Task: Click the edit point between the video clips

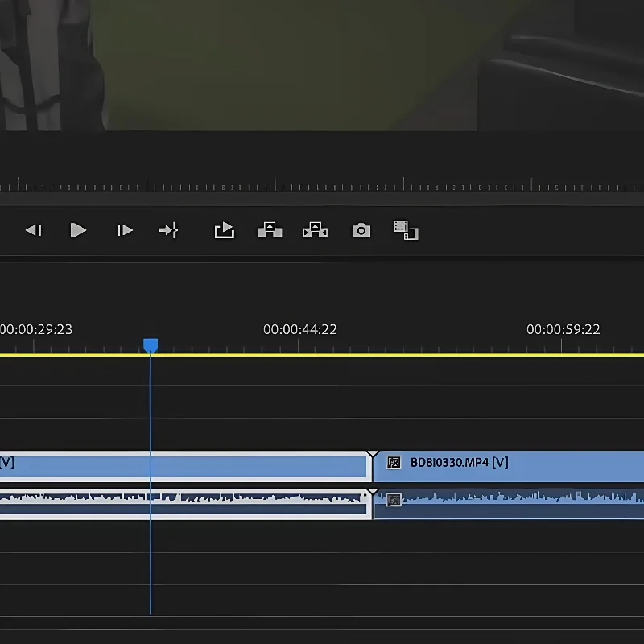Action: (372, 465)
